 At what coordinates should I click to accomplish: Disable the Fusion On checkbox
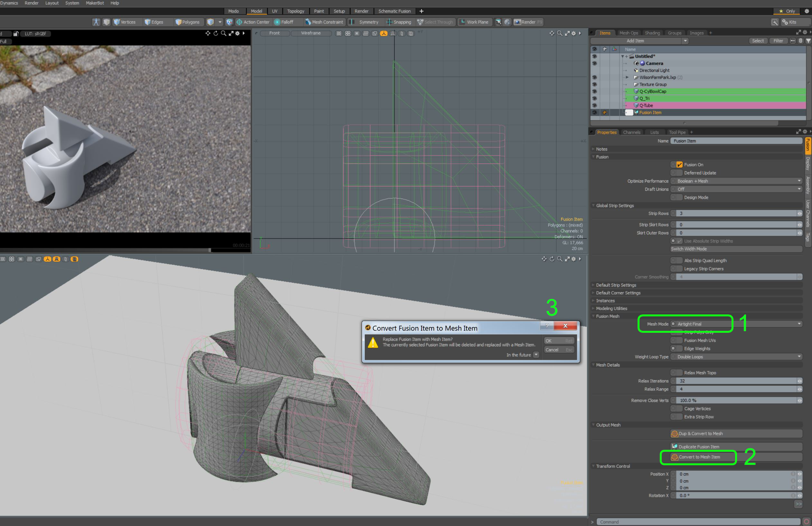679,165
